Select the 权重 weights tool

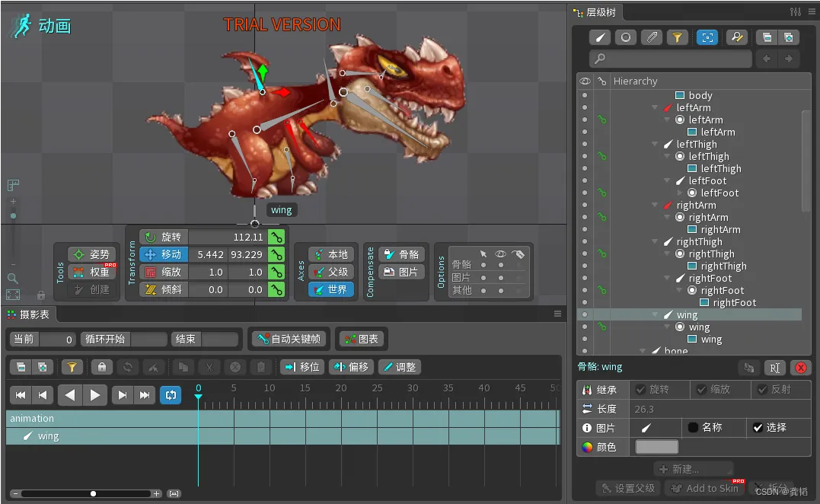(92, 272)
